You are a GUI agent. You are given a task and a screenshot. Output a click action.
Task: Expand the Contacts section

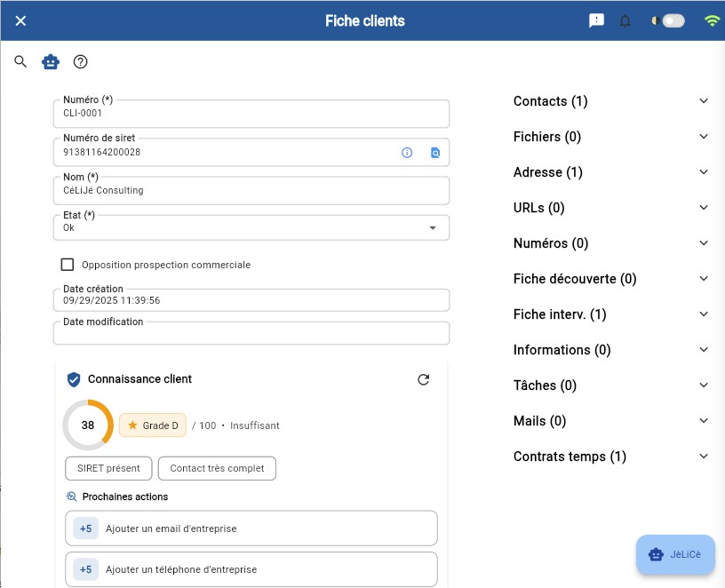click(x=704, y=100)
